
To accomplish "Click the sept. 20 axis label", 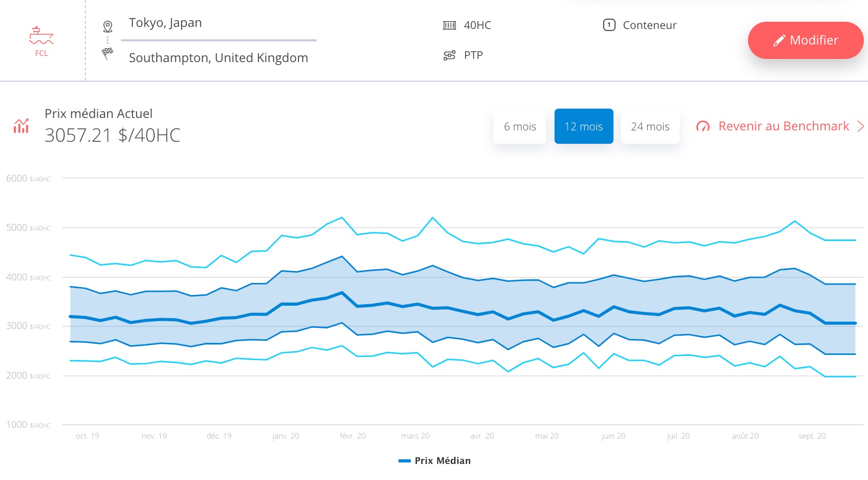I will (x=812, y=436).
